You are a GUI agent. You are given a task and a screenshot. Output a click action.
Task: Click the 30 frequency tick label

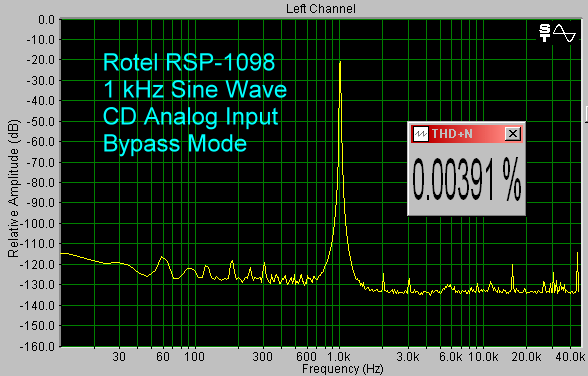pyautogui.click(x=119, y=357)
